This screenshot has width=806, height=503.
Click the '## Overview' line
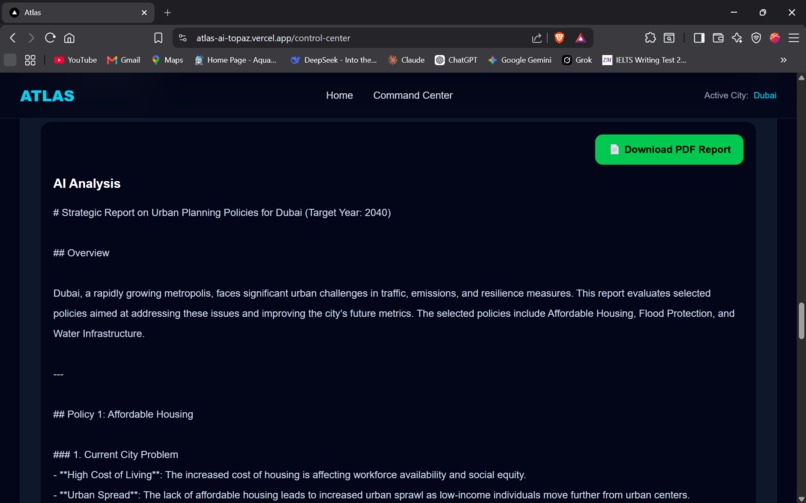81,253
